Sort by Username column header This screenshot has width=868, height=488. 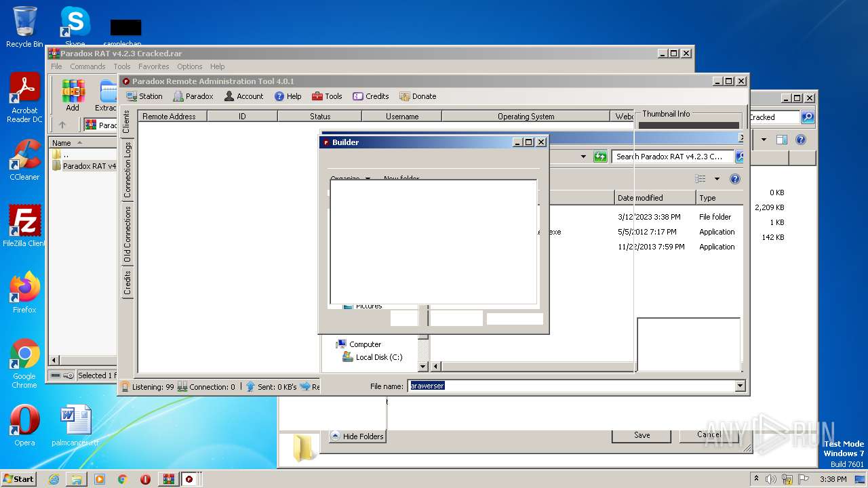point(402,117)
